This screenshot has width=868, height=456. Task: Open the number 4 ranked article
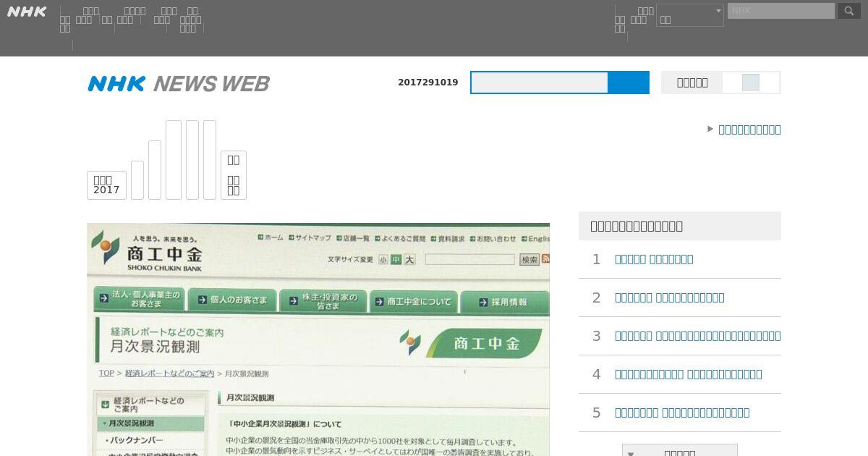[x=688, y=374]
